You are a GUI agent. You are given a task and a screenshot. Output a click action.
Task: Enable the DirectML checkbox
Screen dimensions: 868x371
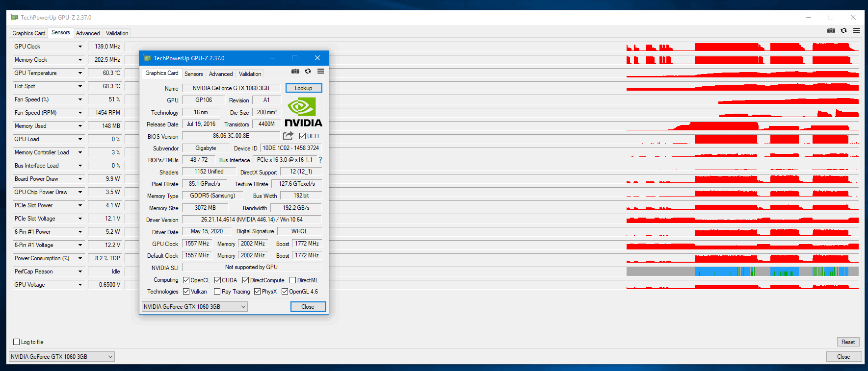293,280
